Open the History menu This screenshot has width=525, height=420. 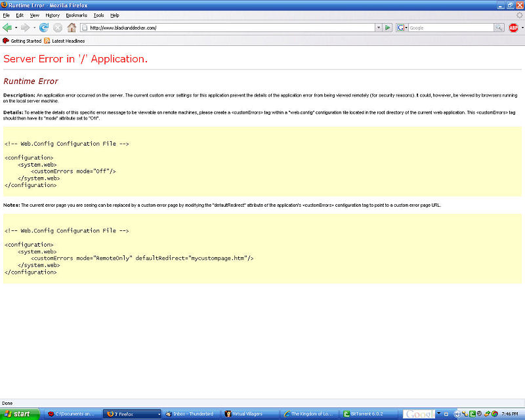coord(52,14)
